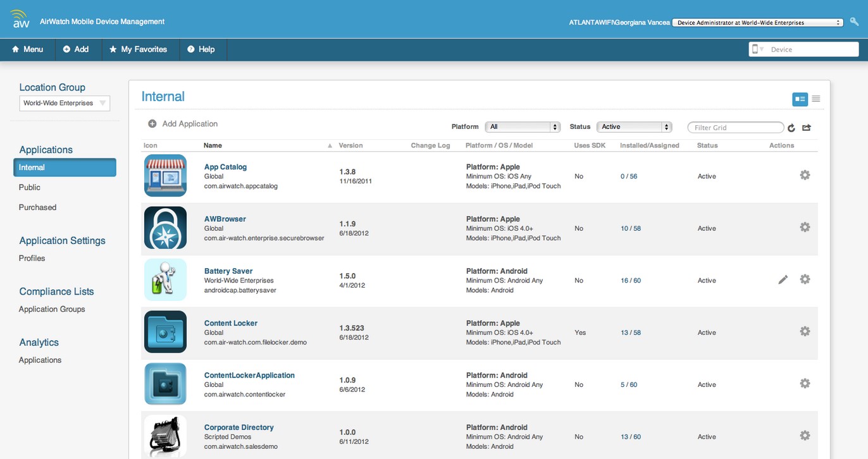Screen dimensions: 868x459
Task: Click the App Catalog storefront icon
Action: click(165, 176)
